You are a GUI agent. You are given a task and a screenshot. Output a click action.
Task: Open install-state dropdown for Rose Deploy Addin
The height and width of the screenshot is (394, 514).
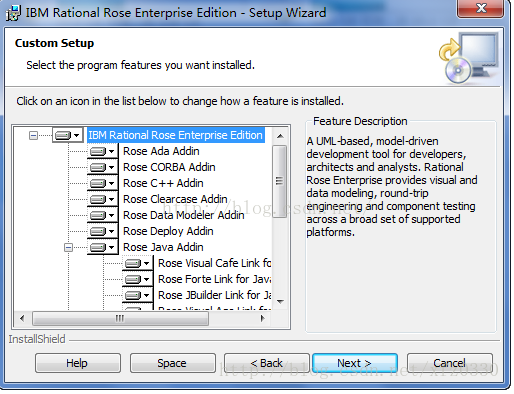103,231
